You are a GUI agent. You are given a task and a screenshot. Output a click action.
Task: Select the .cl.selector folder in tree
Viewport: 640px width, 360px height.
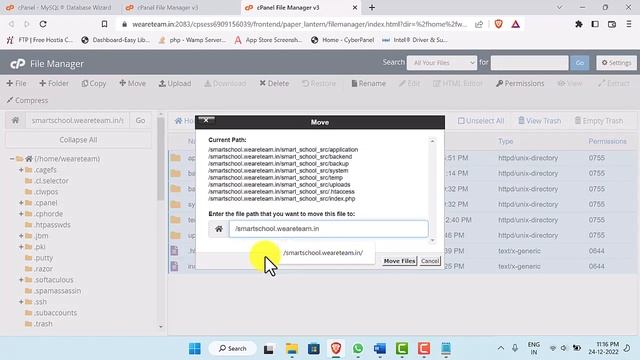click(51, 180)
